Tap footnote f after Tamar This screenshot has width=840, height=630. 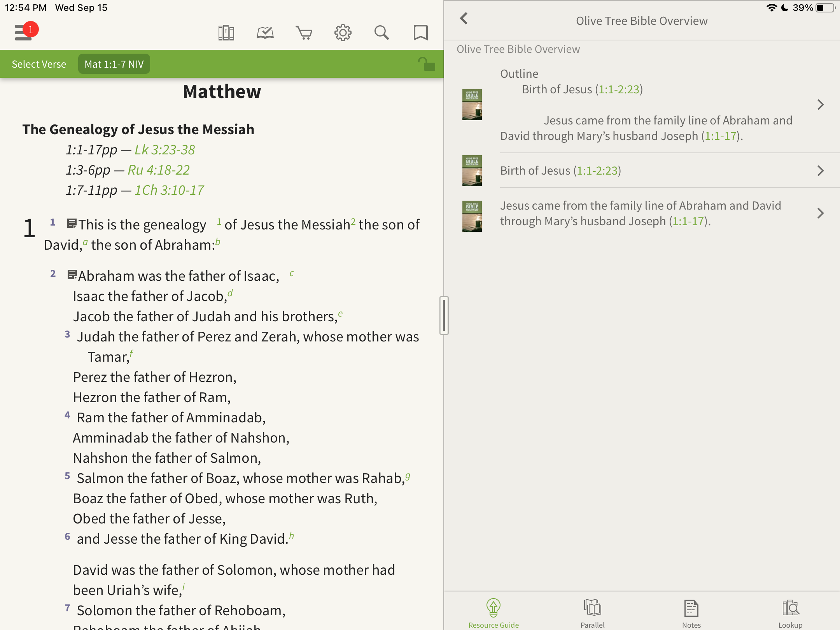tap(131, 353)
